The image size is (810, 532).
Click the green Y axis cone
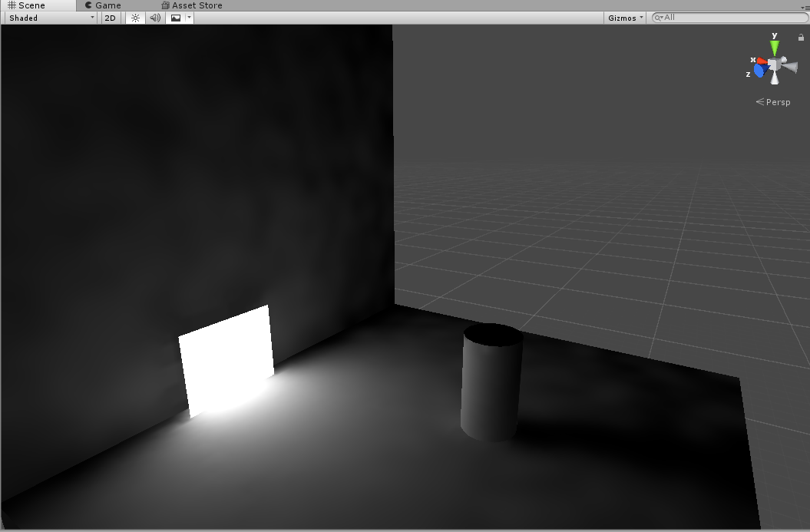775,47
